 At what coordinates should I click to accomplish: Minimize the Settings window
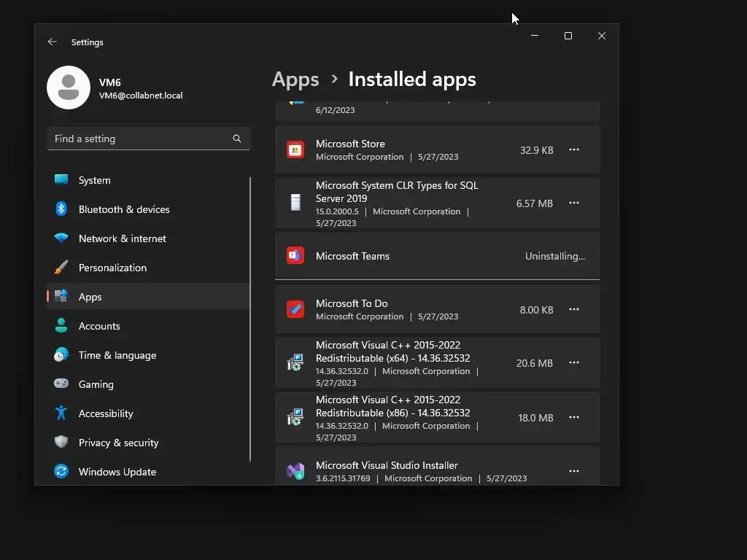click(535, 36)
